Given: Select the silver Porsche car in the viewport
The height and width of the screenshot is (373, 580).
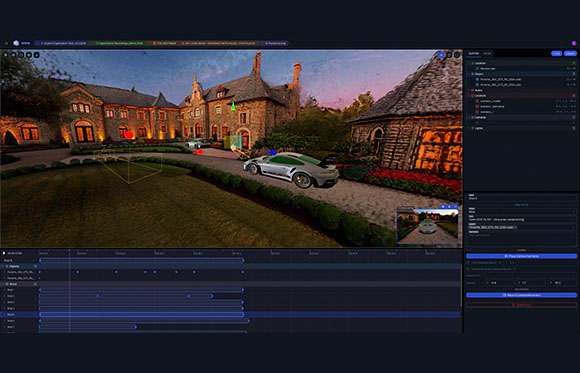Looking at the screenshot, I should click(291, 170).
